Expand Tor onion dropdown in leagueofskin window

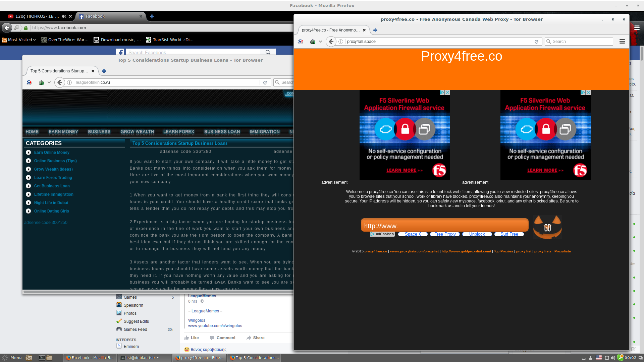[49, 82]
